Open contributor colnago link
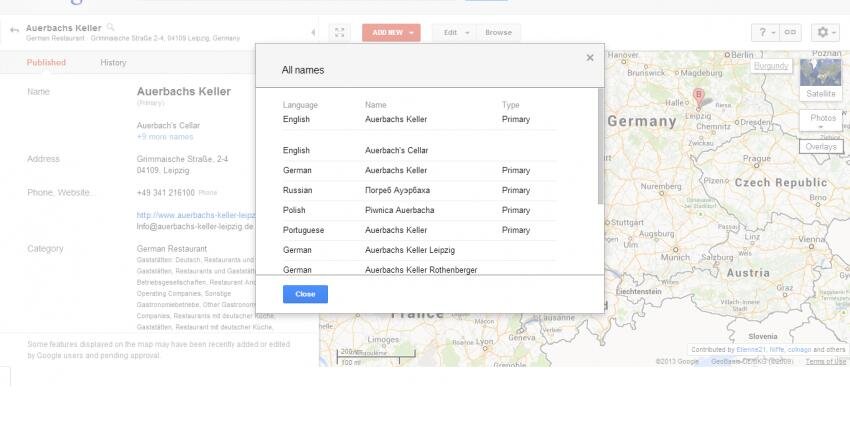 (799, 350)
